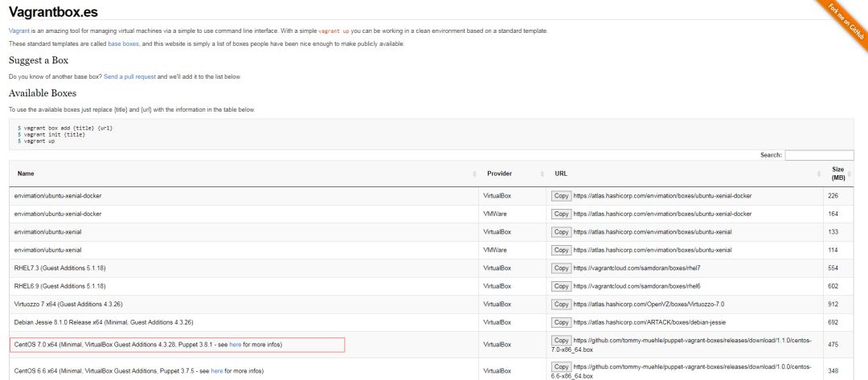The height and width of the screenshot is (380, 868).
Task: Click the rhel6 vagrantcloud URL text
Action: point(637,287)
